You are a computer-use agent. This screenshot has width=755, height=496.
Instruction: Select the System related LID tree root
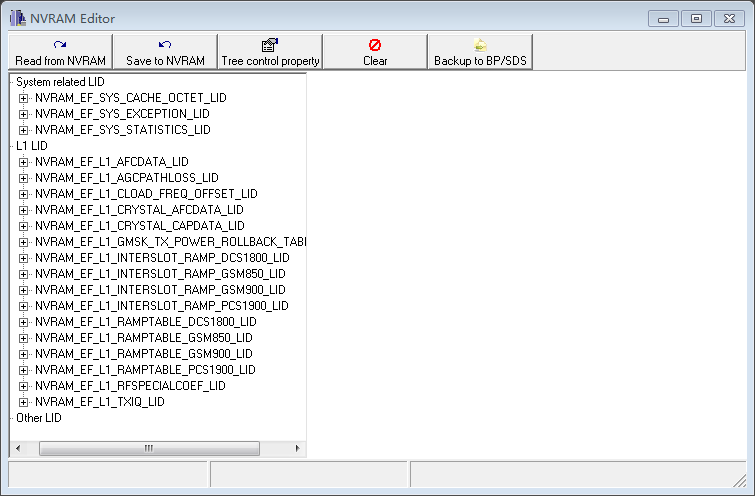60,82
